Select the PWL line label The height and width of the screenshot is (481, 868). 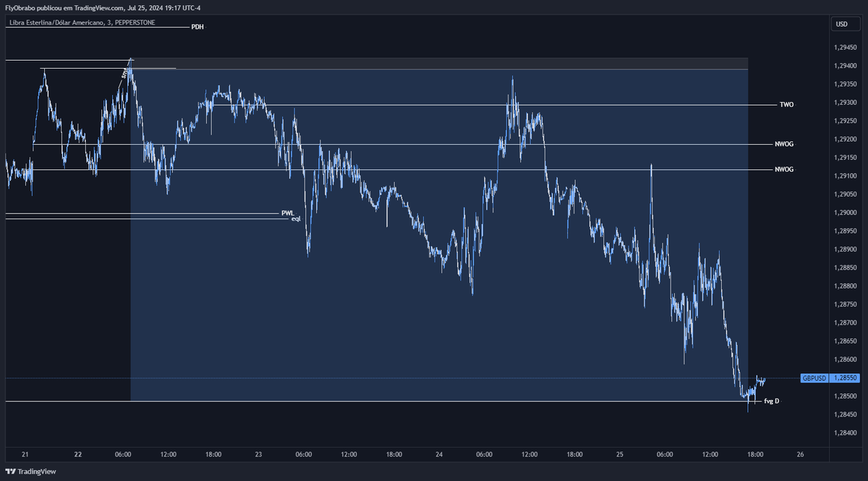(288, 213)
